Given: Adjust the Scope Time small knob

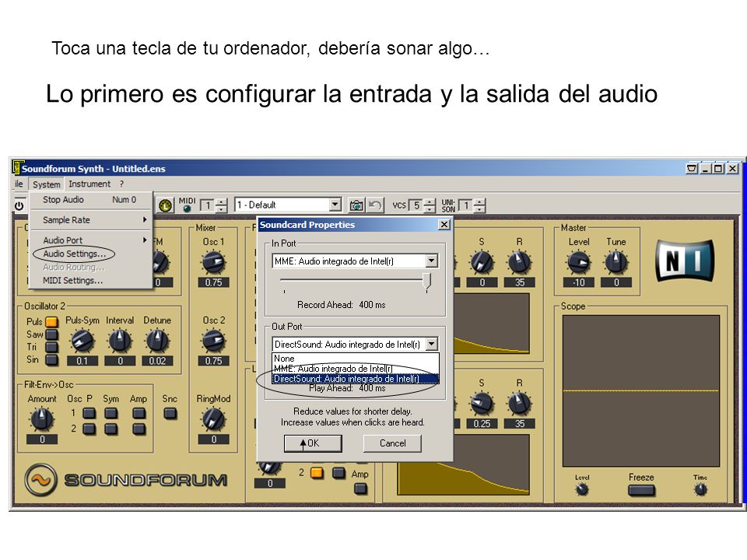Looking at the screenshot, I should click(700, 489).
